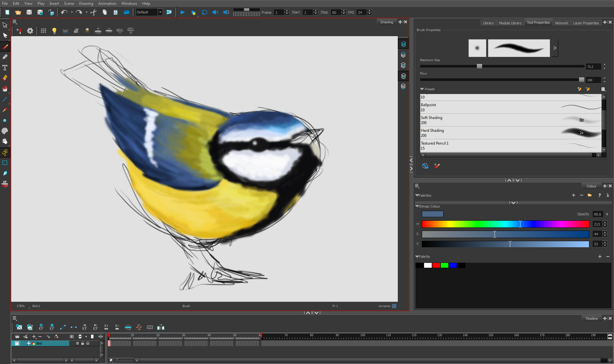The height and width of the screenshot is (364, 614).
Task: Collapse the Bitmap Colour section
Action: [x=417, y=206]
